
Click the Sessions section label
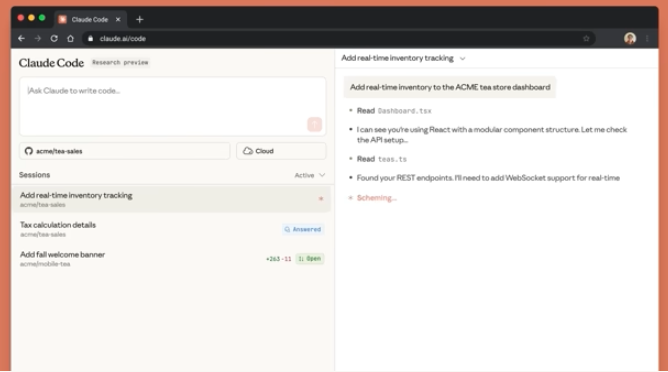(35, 175)
